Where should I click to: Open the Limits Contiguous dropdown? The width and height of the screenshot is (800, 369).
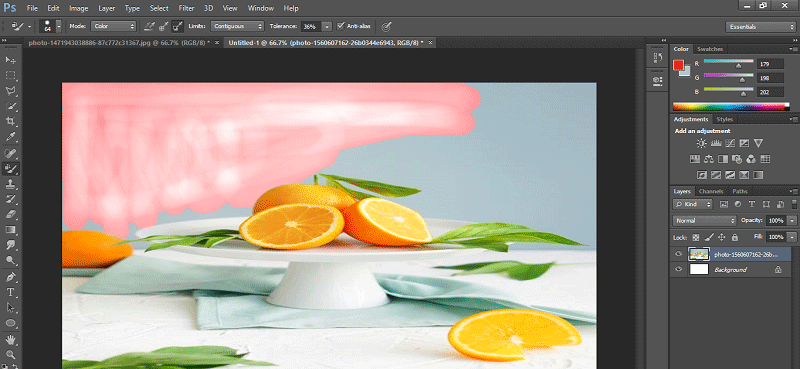[x=237, y=26]
